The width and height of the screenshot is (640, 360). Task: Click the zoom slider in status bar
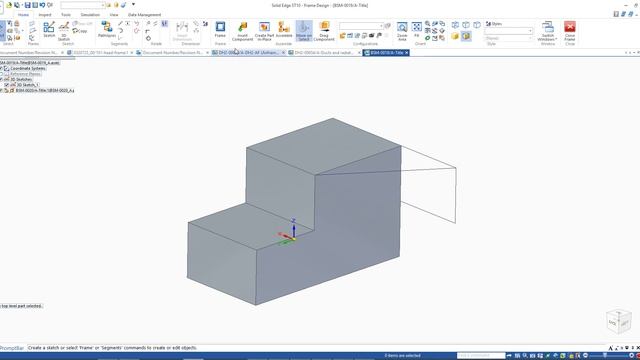605,356
